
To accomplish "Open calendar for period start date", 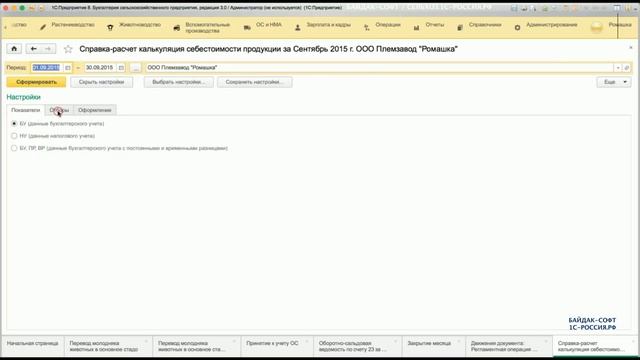I will point(68,68).
